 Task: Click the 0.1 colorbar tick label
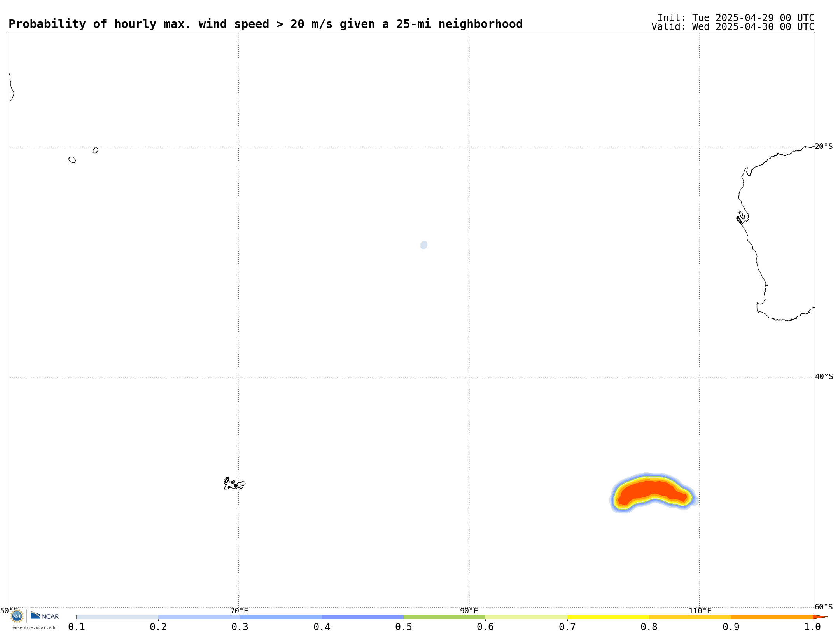(77, 627)
